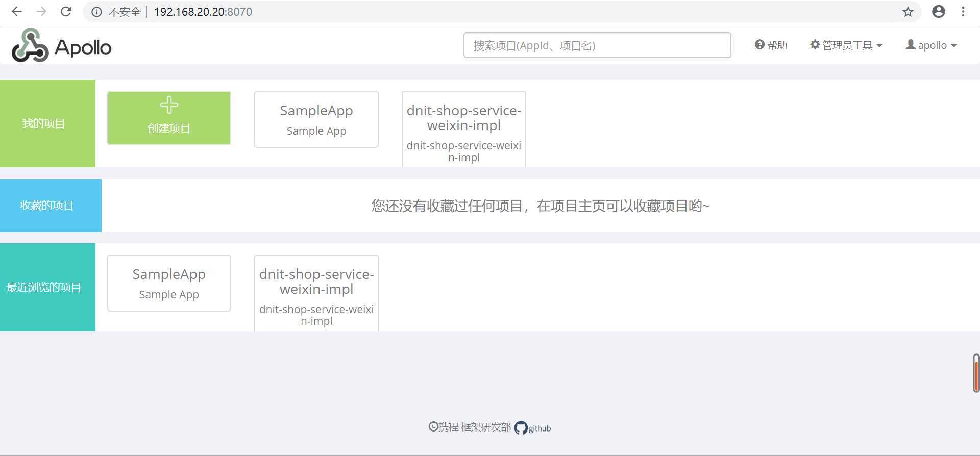Open the browser three-dot menu
Screen dimensions: 980x456
(x=963, y=12)
